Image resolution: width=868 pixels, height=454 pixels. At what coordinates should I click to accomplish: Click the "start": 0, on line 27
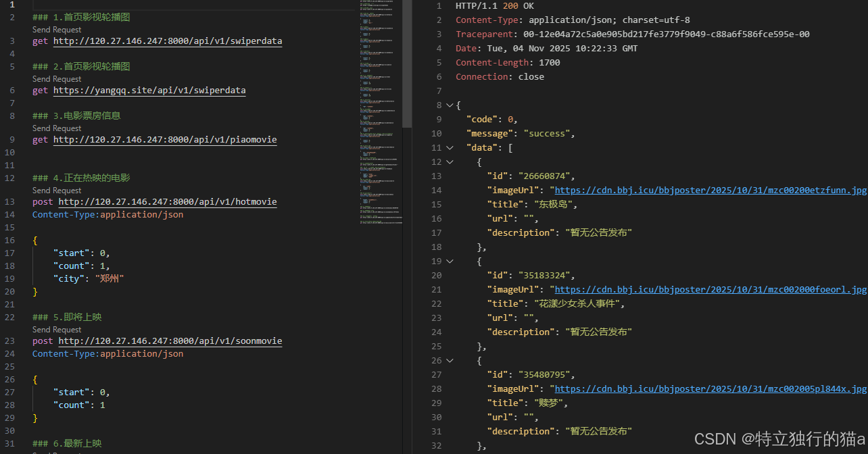click(x=82, y=393)
